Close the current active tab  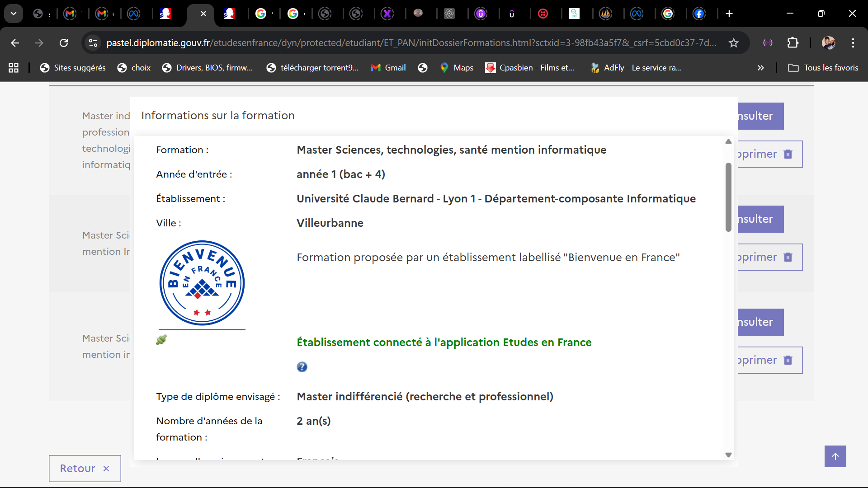point(203,14)
